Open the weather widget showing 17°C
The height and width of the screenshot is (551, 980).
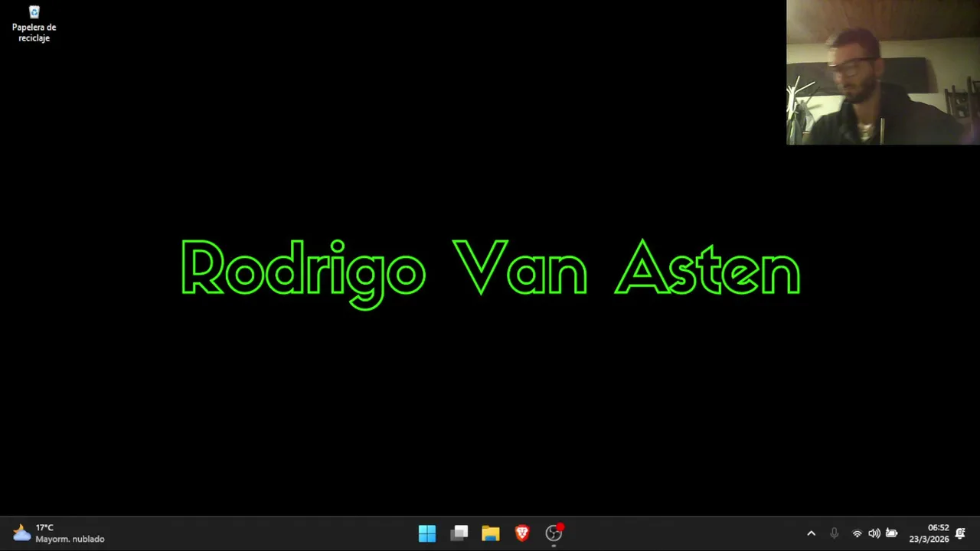point(58,533)
